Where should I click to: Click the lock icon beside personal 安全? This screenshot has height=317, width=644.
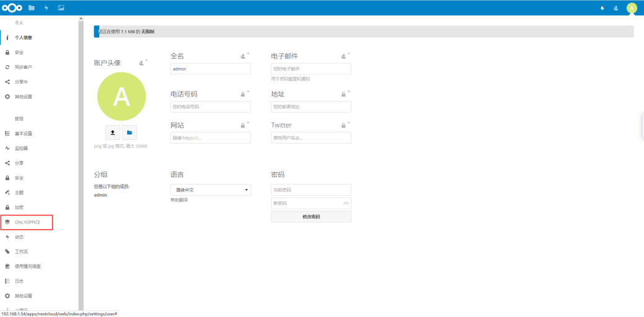click(7, 53)
